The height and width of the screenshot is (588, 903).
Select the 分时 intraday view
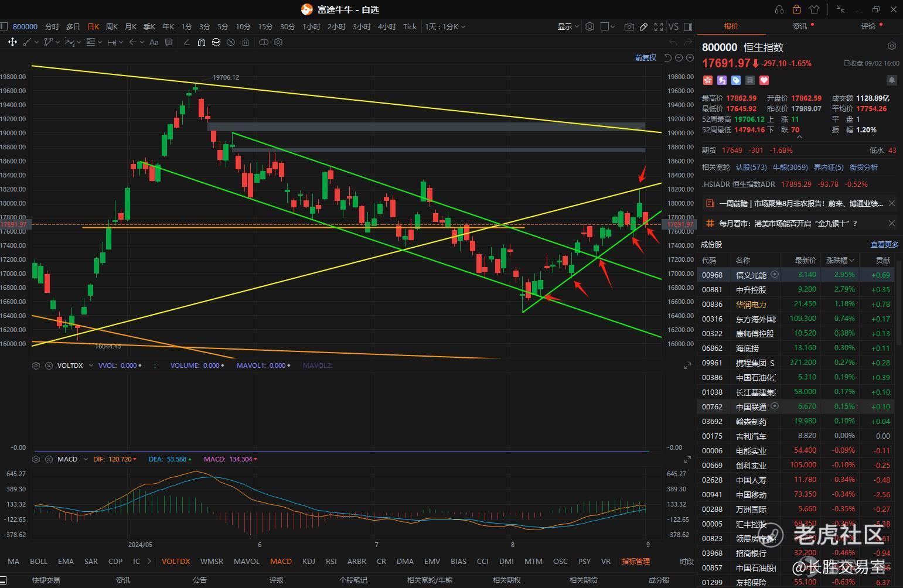(x=52, y=26)
